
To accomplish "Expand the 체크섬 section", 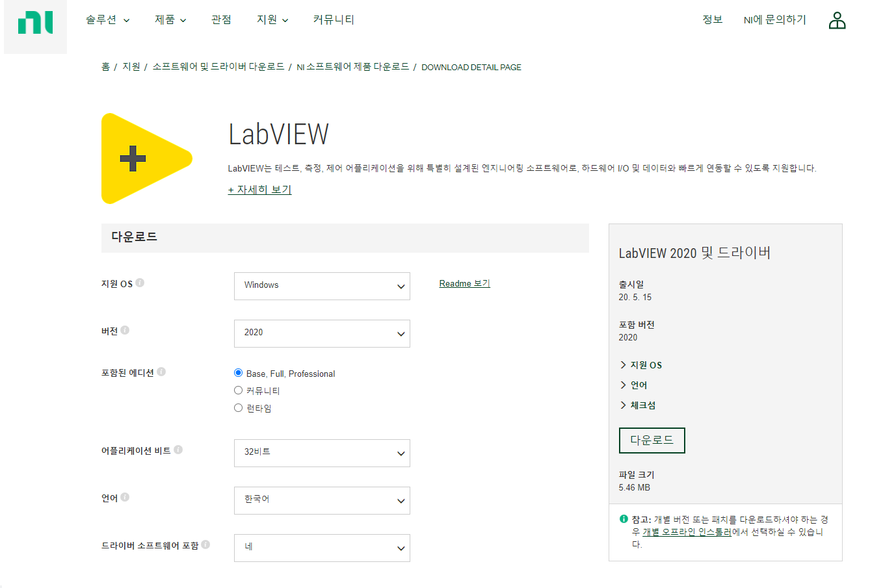I will tap(638, 405).
